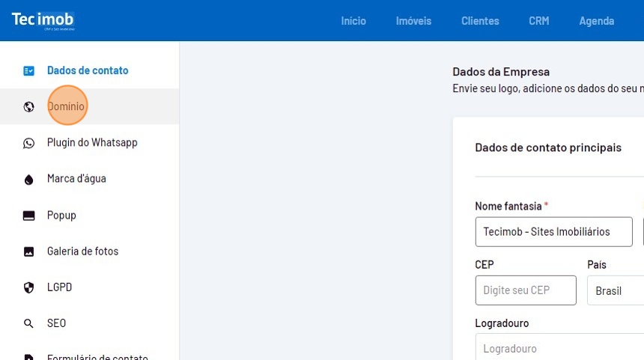The height and width of the screenshot is (360, 644).
Task: Open Formulário de contato settings
Action: click(x=97, y=357)
